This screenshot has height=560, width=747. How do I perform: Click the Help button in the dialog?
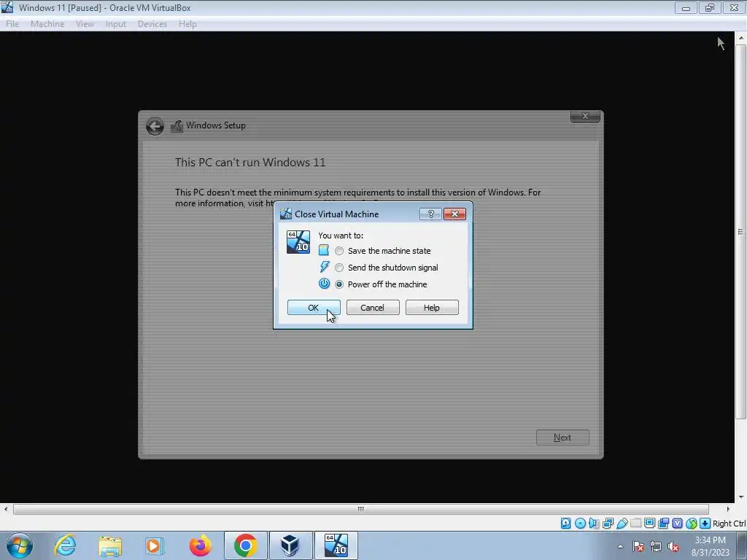point(432,307)
